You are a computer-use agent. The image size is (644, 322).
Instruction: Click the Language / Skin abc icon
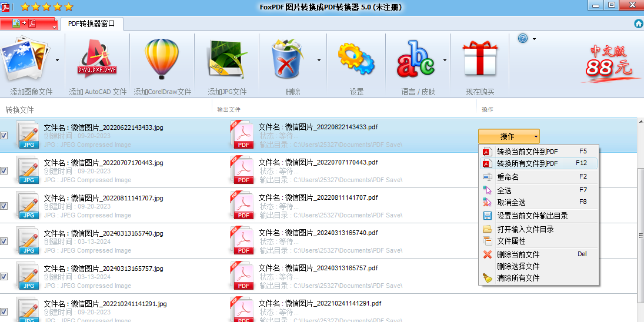coord(415,59)
